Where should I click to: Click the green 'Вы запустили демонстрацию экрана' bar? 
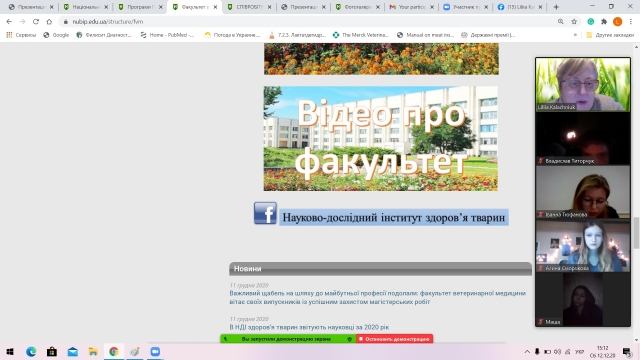[288, 339]
